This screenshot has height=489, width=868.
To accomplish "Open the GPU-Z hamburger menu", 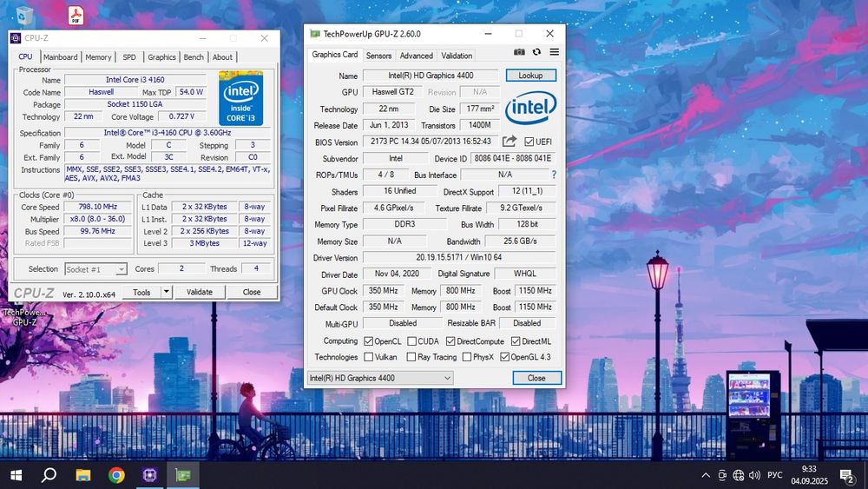I will coord(554,51).
